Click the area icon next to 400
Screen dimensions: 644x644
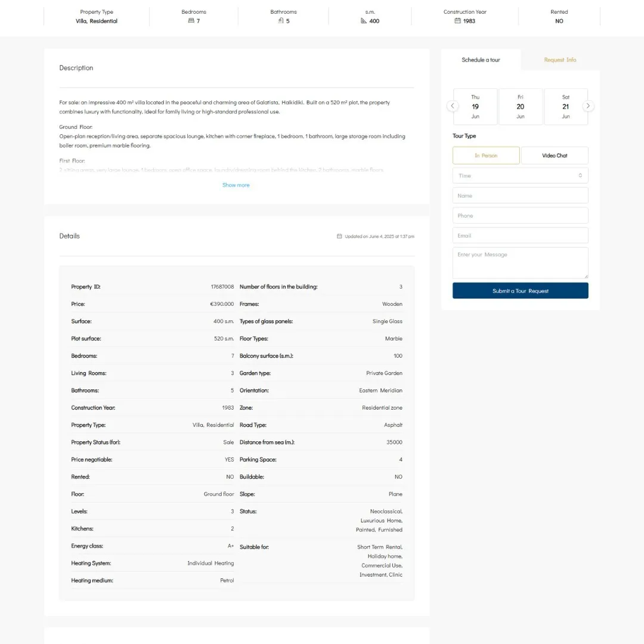[x=364, y=20]
